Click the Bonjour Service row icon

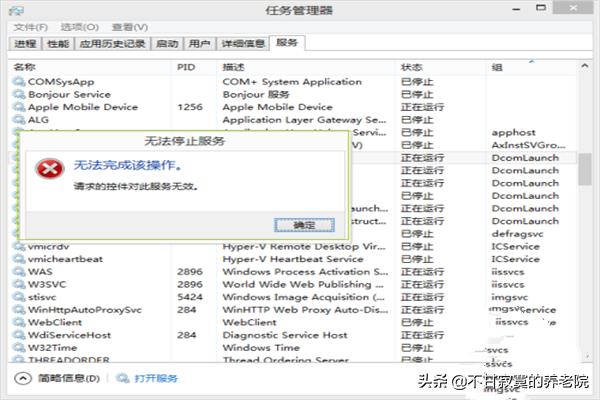(x=19, y=94)
